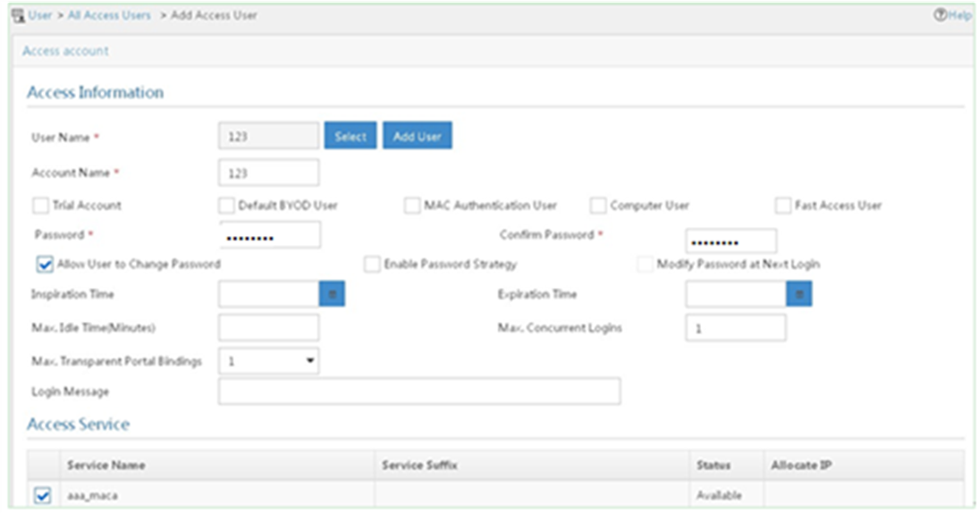Click into the Account Name field
Image resolution: width=980 pixels, height=513 pixels.
269,172
